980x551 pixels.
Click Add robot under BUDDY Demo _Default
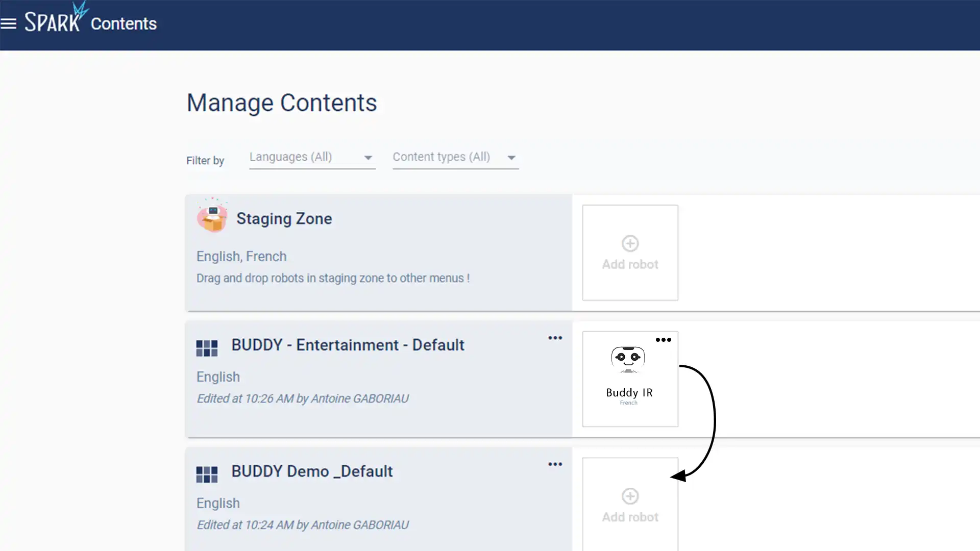pos(630,517)
